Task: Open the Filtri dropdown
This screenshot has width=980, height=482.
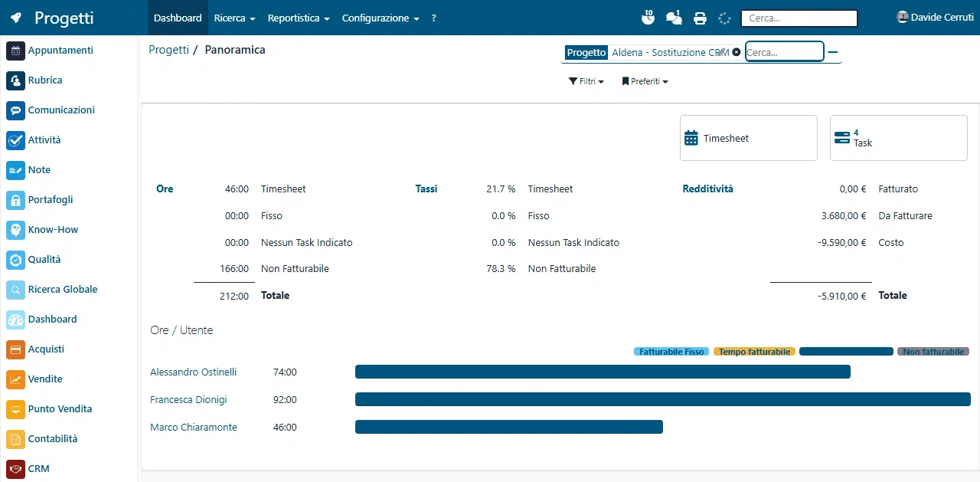Action: [x=586, y=81]
